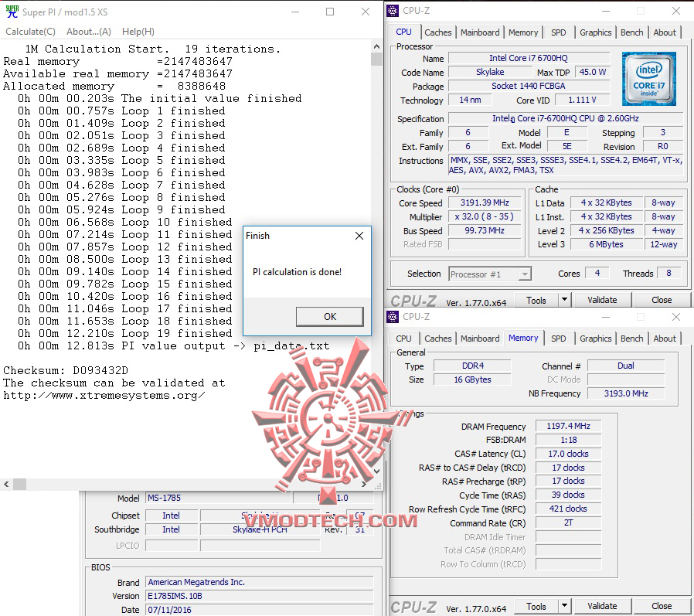Minimize the top CPU-Z window
694x616 pixels.
(x=606, y=11)
